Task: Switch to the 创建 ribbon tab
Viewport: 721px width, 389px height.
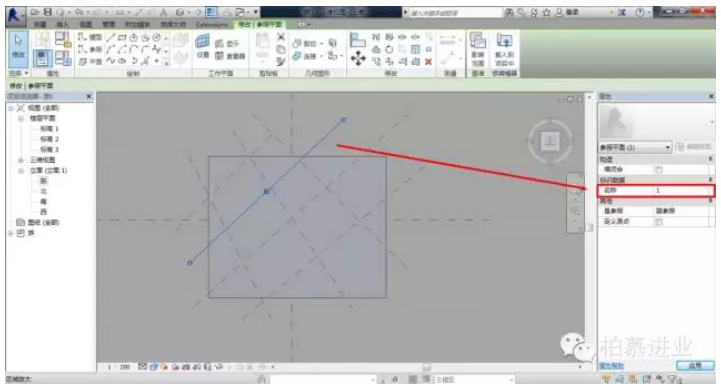Action: click(x=40, y=24)
